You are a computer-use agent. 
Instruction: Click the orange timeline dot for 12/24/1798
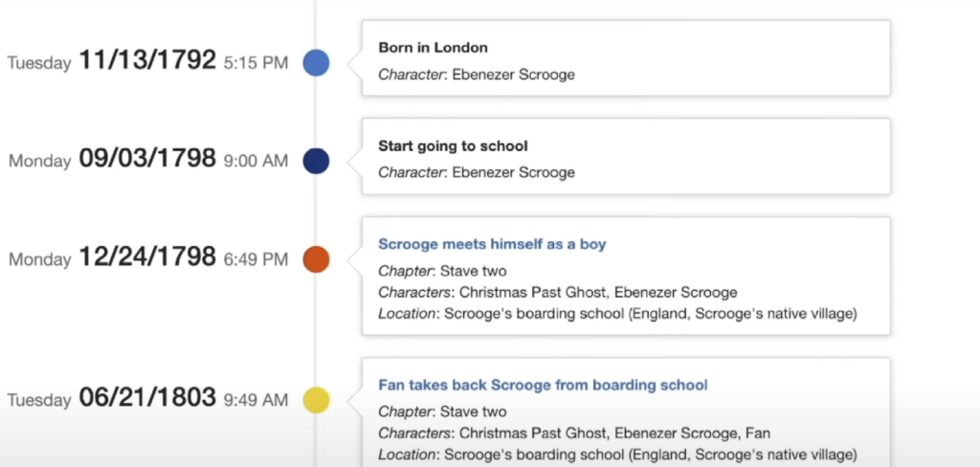tap(316, 258)
